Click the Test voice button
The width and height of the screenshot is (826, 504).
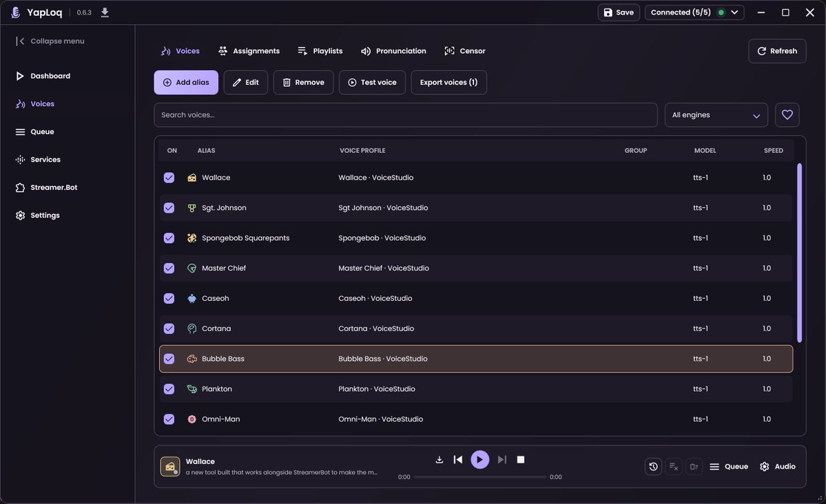[372, 82]
